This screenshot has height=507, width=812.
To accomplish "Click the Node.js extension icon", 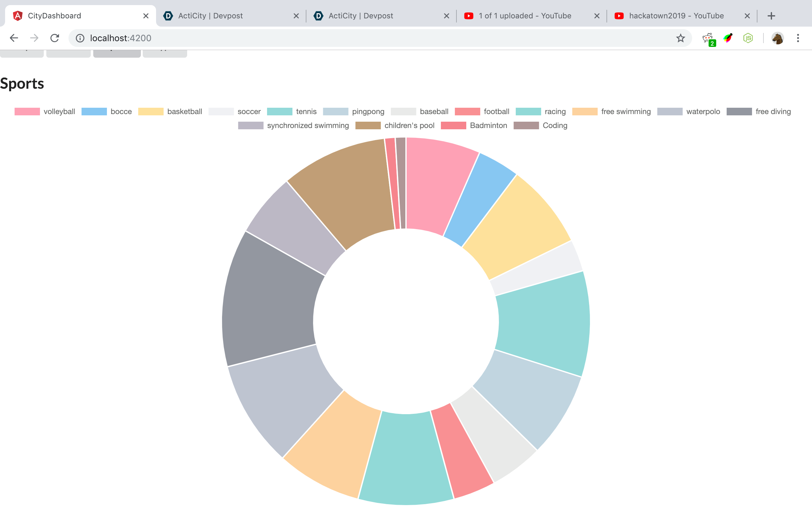I will coord(748,38).
